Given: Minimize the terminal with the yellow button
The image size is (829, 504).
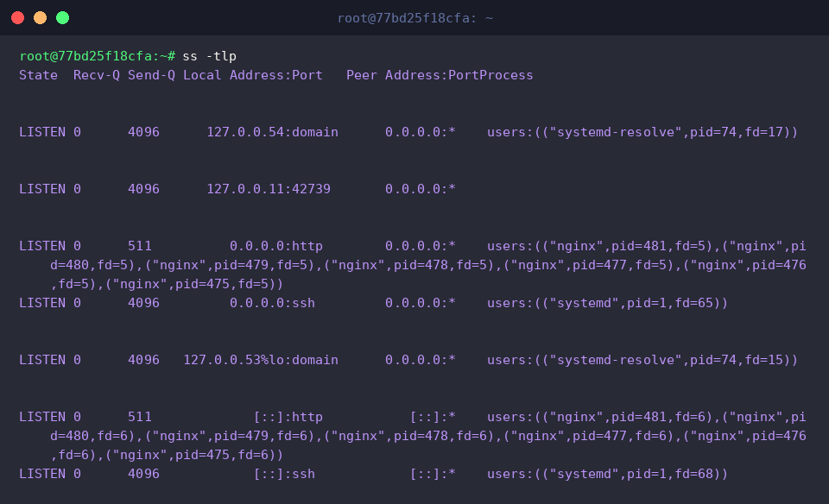Looking at the screenshot, I should pyautogui.click(x=41, y=18).
